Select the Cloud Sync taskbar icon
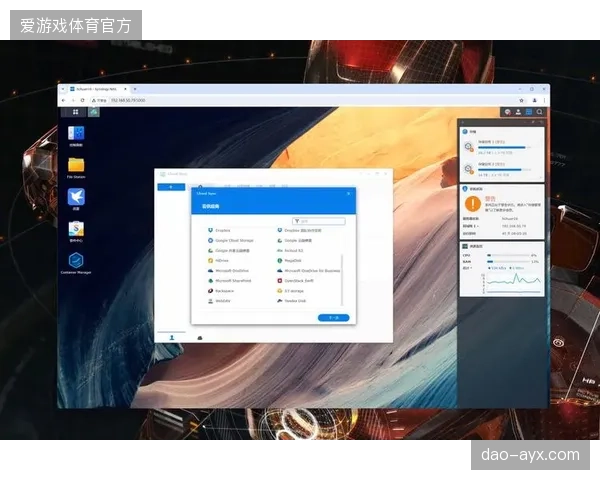600x480 pixels. 94,112
